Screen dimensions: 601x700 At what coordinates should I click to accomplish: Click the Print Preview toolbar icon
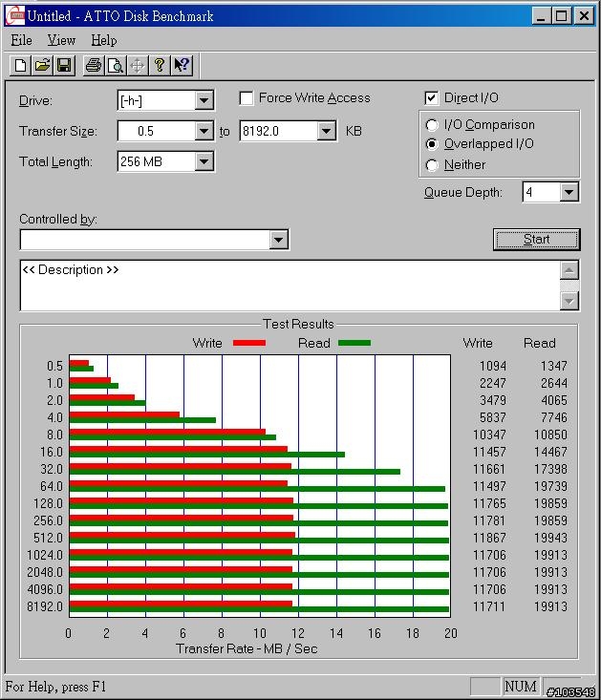tap(116, 66)
